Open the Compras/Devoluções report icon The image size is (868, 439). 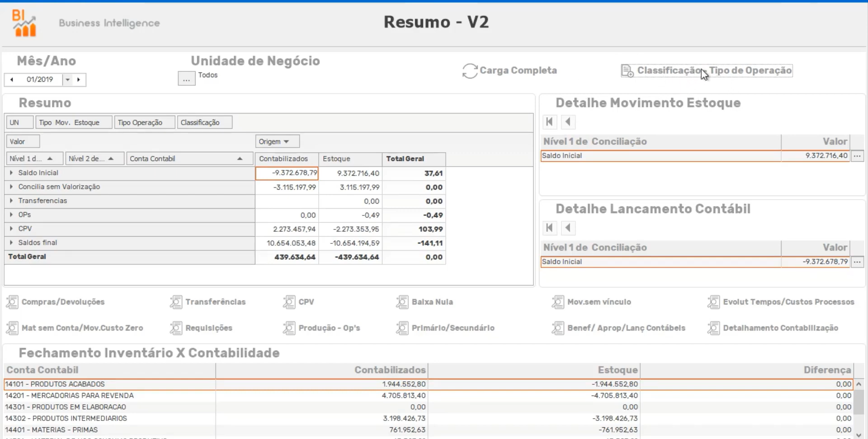12,302
